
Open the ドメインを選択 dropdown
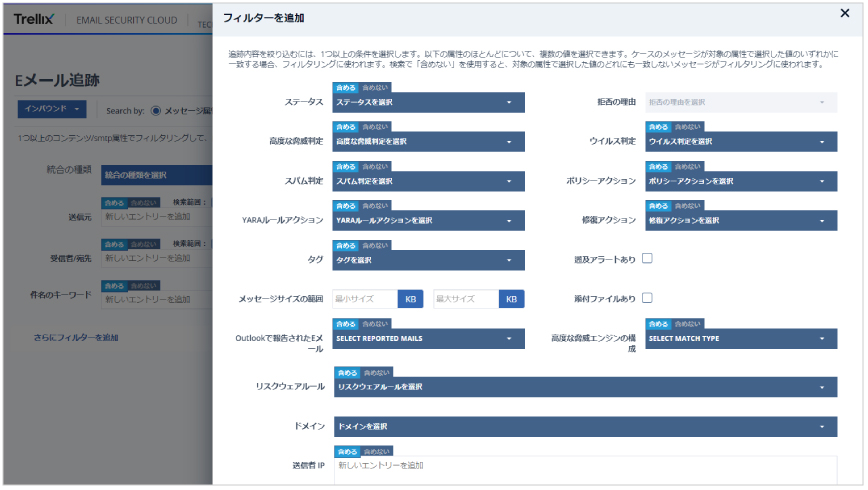pos(585,426)
